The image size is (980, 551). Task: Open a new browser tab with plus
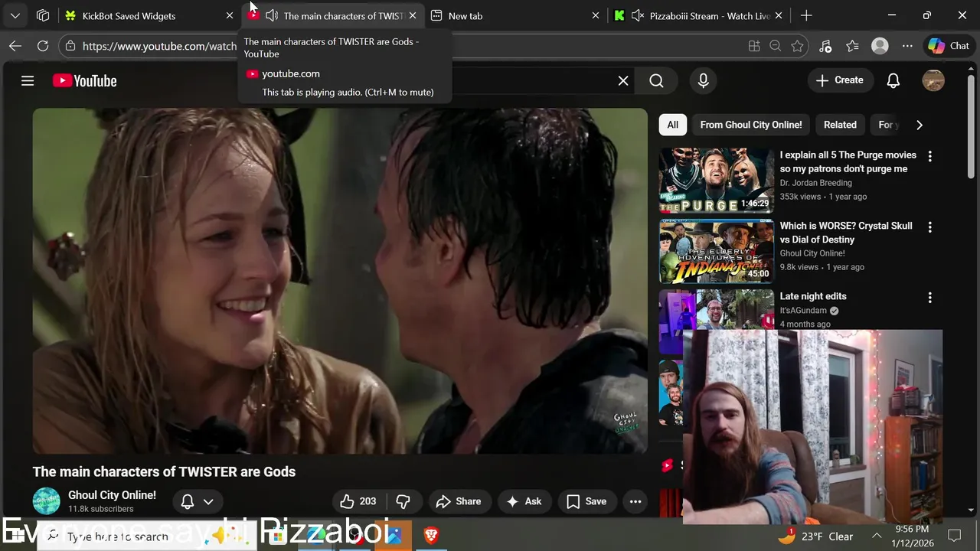(806, 15)
